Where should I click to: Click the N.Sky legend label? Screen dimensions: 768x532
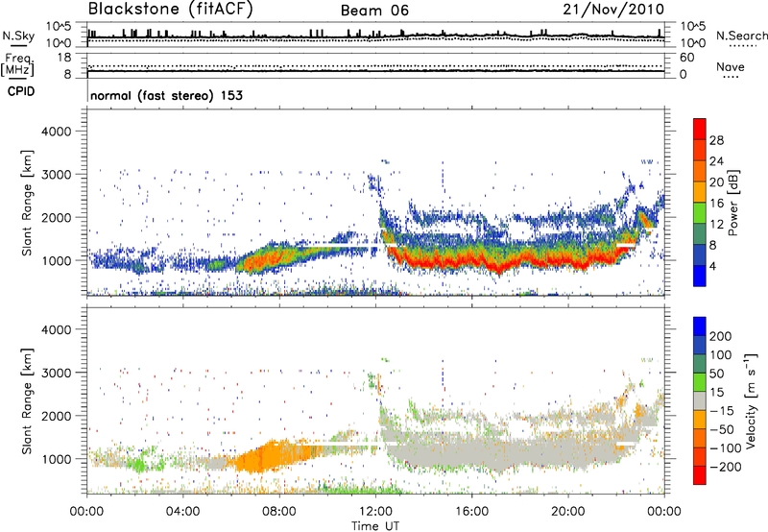pyautogui.click(x=18, y=36)
